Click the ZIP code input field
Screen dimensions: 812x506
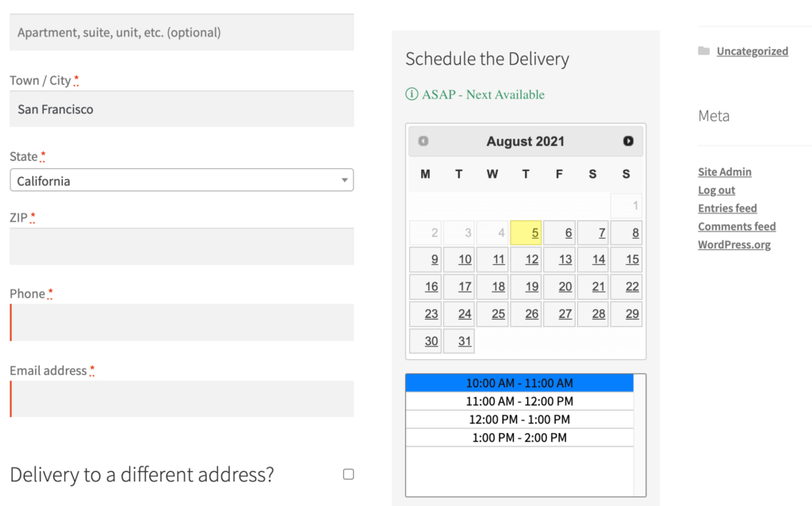pyautogui.click(x=181, y=247)
